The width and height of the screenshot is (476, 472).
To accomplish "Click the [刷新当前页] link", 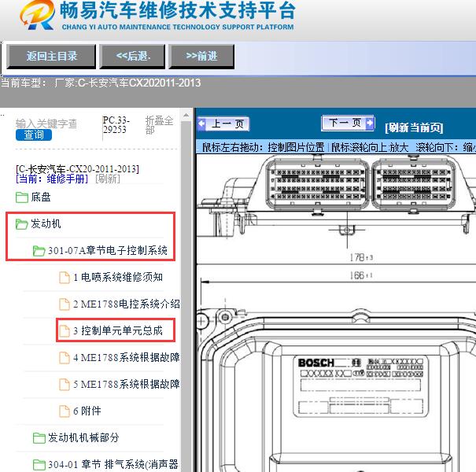I will [x=414, y=127].
